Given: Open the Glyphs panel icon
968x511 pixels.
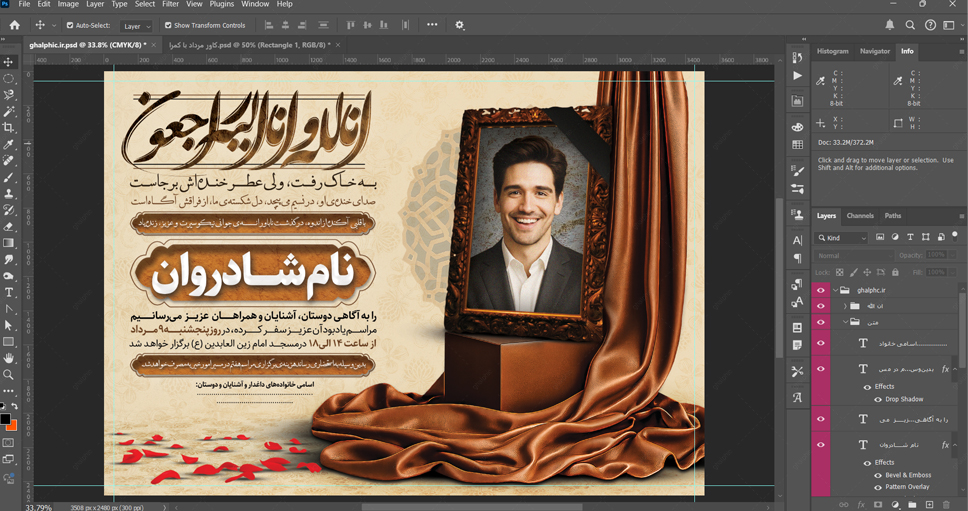Looking at the screenshot, I should point(797,397).
